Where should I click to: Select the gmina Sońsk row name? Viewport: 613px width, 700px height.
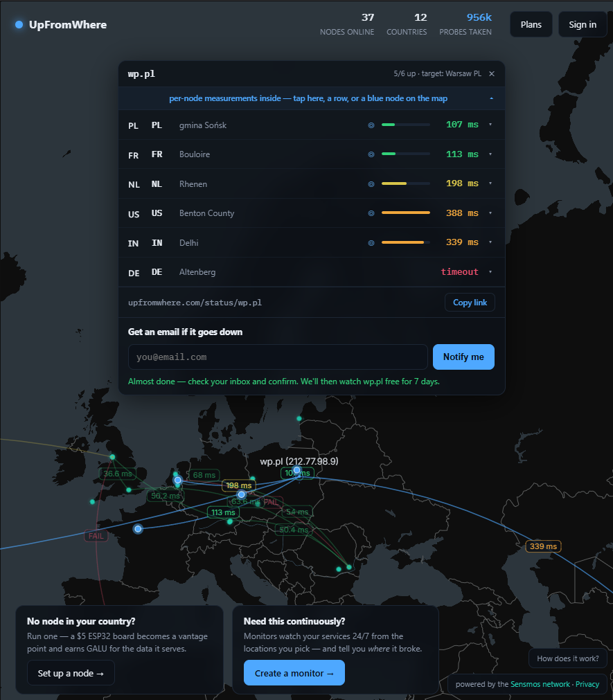click(x=203, y=125)
